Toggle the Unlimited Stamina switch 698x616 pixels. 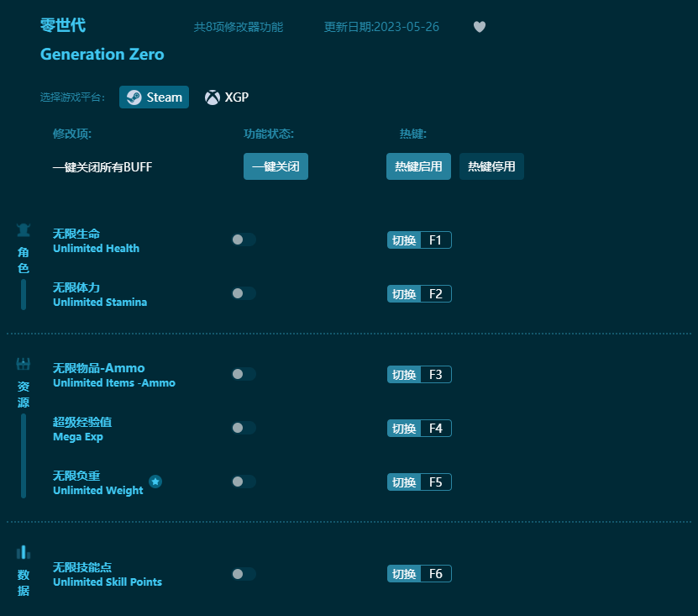pyautogui.click(x=244, y=293)
